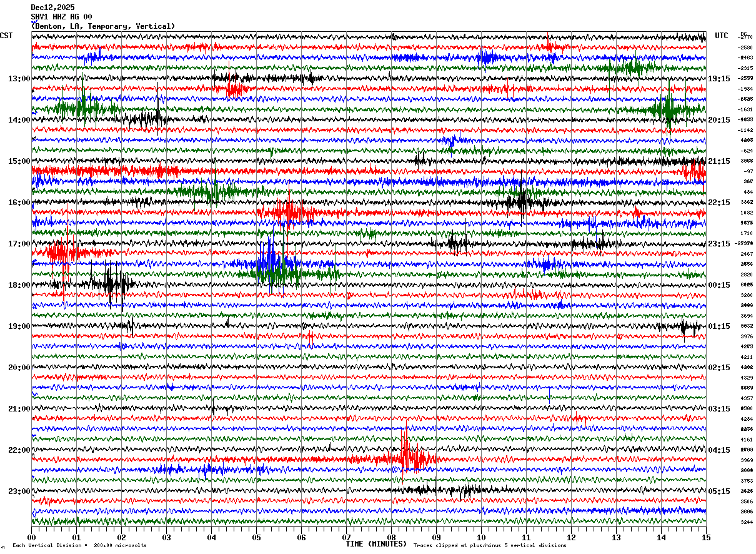Viewport: 756px width, 554px height.
Task: Select minute tick 10 on time axis
Action: 481,537
